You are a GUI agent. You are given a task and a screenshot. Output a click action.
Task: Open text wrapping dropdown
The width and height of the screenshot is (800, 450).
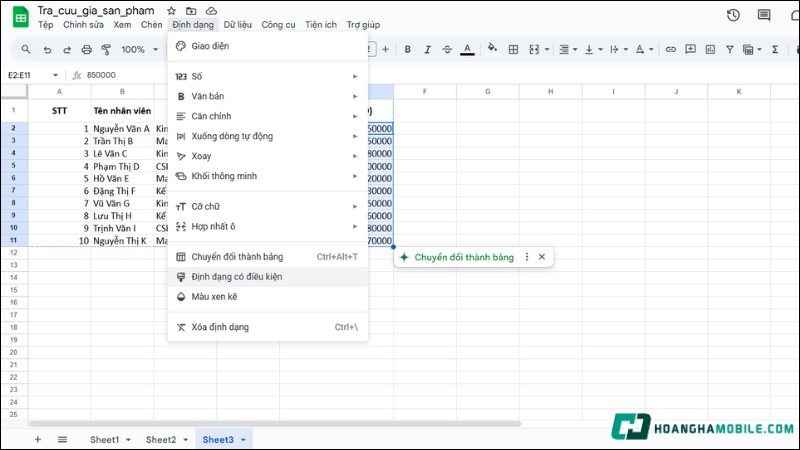[x=618, y=49]
